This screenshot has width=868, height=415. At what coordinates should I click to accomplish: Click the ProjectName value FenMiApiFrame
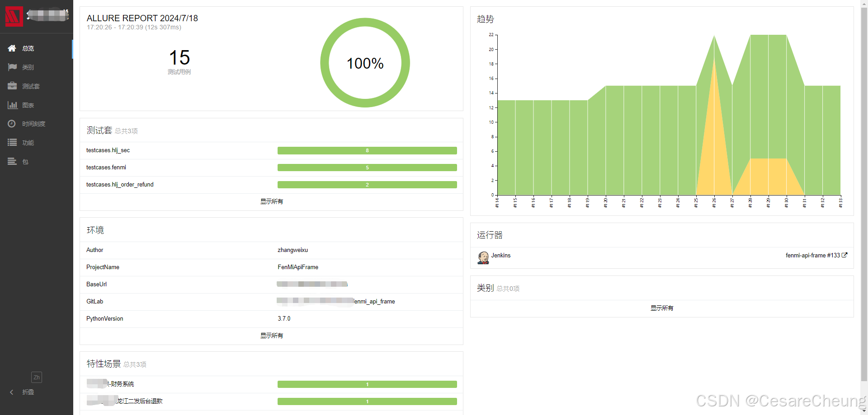pyautogui.click(x=298, y=267)
